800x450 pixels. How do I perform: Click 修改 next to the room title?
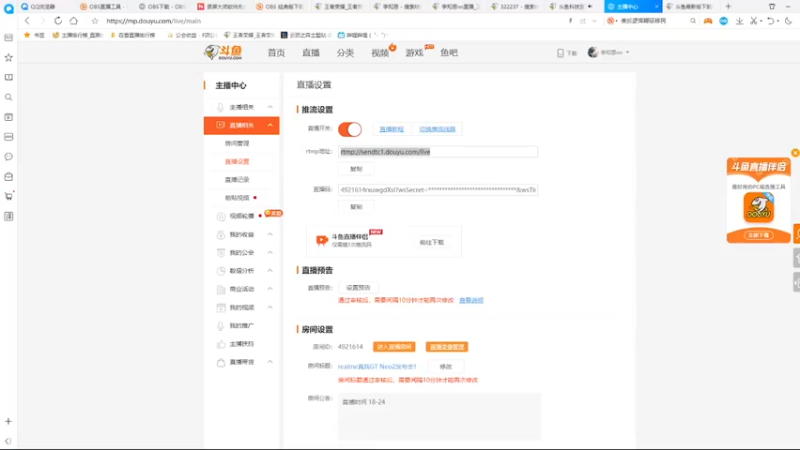point(446,367)
